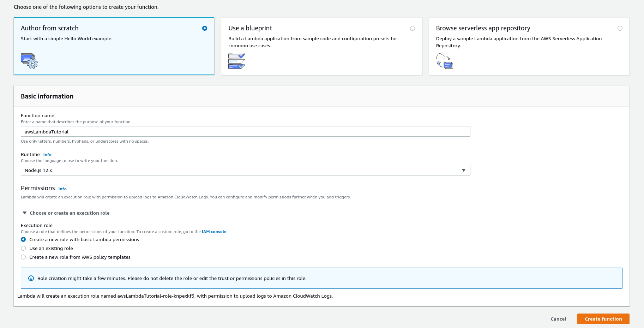Click the Browse serverless app repository title
This screenshot has width=644, height=328.
pos(483,28)
